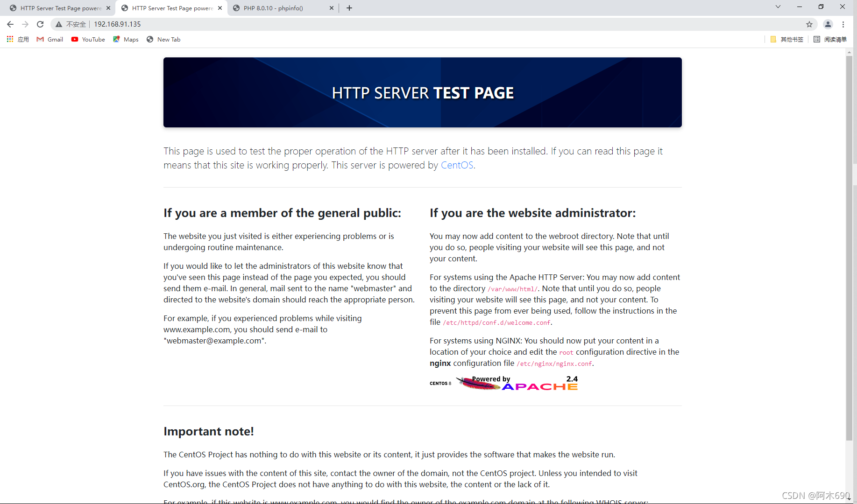This screenshot has width=857, height=504.
Task: Open the not-secure site info warning icon
Action: [x=59, y=24]
